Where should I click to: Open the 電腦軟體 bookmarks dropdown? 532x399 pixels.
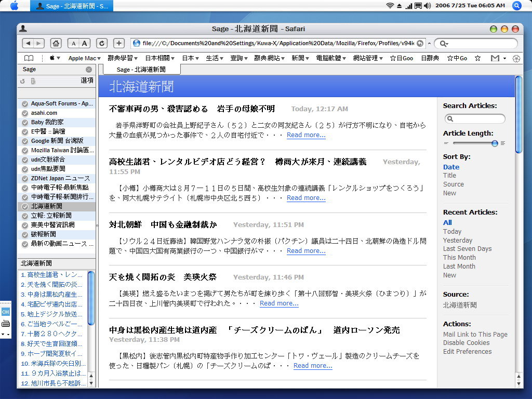(331, 58)
